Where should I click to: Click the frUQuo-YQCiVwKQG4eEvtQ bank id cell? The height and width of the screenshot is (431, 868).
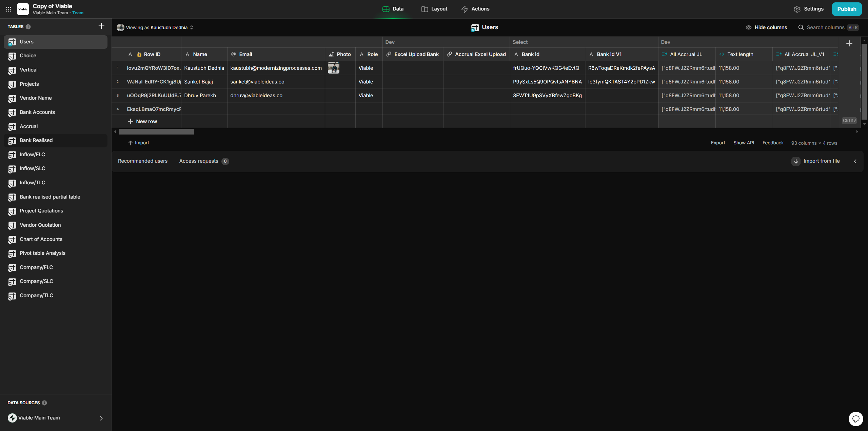coord(547,68)
